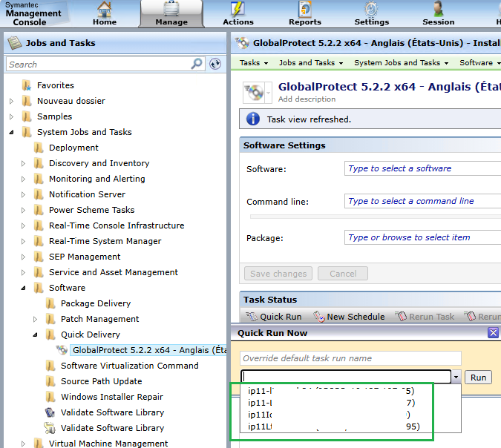Open the dropdown arrow next to the task icon
Viewport: 501px width, 448px height.
269,93
